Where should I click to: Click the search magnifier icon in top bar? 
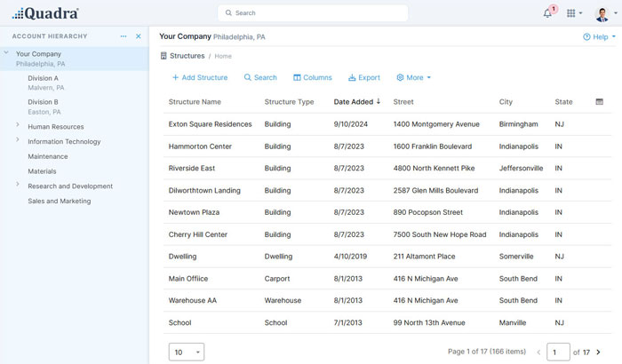pyautogui.click(x=228, y=12)
